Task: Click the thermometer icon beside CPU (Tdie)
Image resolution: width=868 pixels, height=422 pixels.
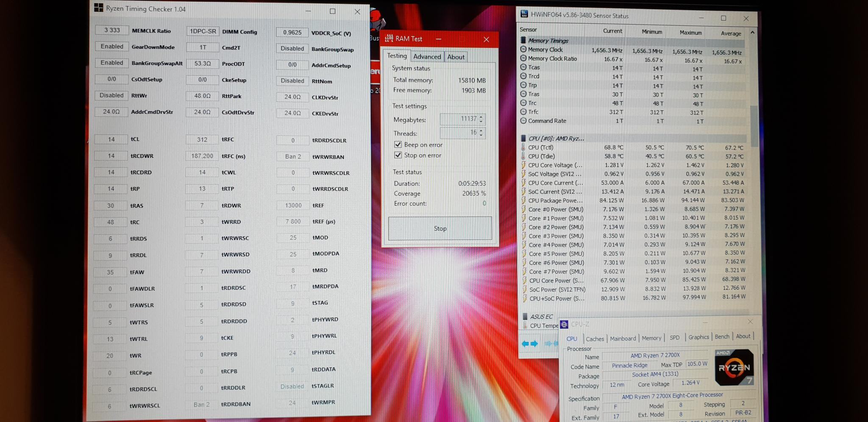Action: (x=523, y=156)
